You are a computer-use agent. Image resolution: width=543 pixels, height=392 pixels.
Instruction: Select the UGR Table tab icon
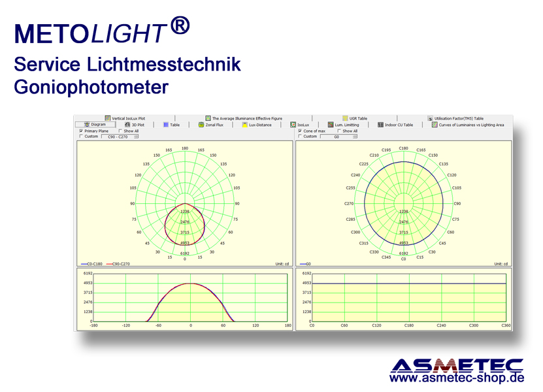(x=345, y=118)
